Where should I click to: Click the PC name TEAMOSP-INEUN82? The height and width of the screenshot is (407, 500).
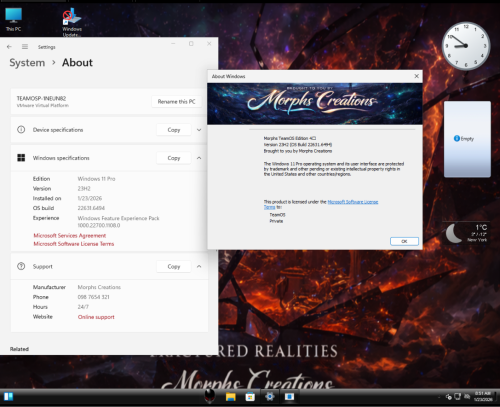point(41,98)
